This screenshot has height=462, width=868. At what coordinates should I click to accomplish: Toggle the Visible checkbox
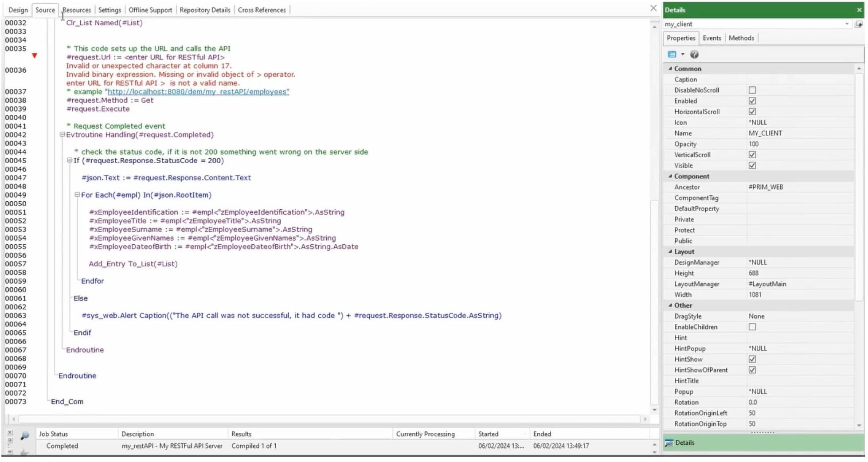coord(752,165)
